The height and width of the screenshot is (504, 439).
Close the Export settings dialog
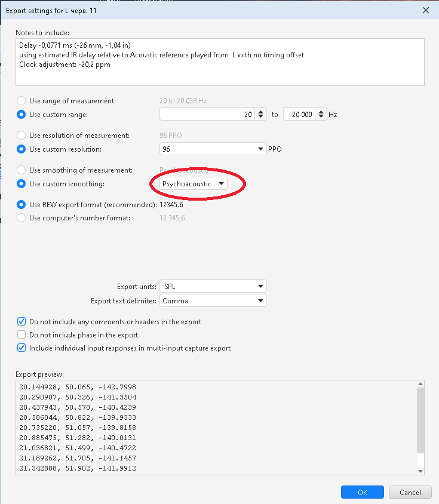click(425, 10)
